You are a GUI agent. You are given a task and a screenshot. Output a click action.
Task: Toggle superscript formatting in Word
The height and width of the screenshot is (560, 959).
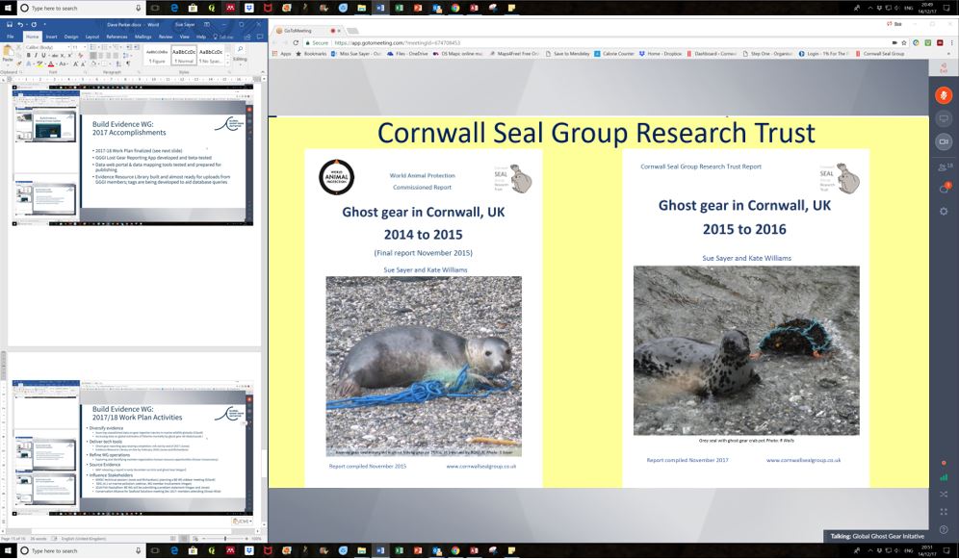coord(69,55)
